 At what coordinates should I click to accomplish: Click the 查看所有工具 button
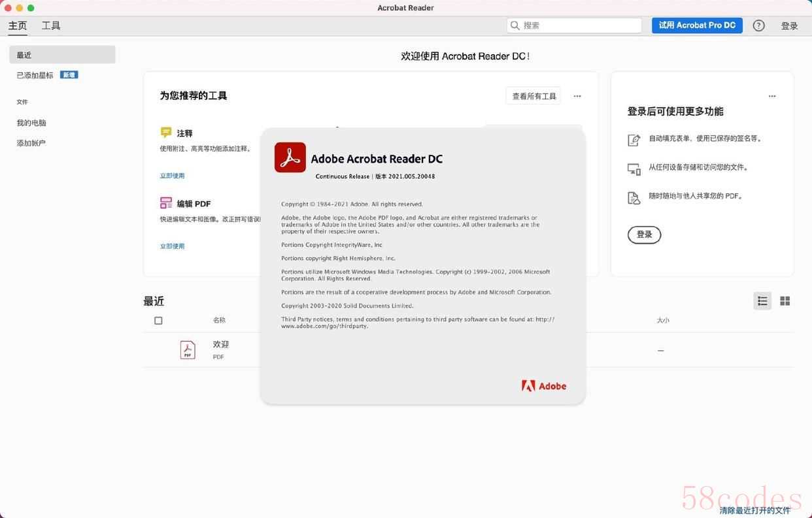[x=534, y=96]
